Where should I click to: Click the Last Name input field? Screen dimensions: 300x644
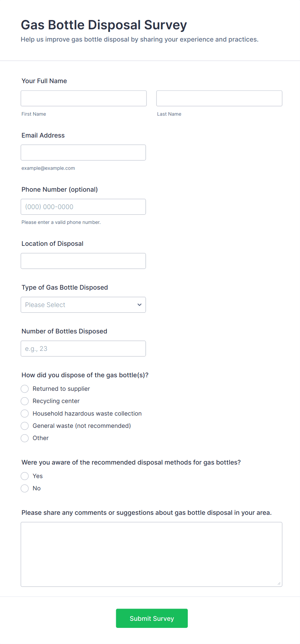point(219,98)
